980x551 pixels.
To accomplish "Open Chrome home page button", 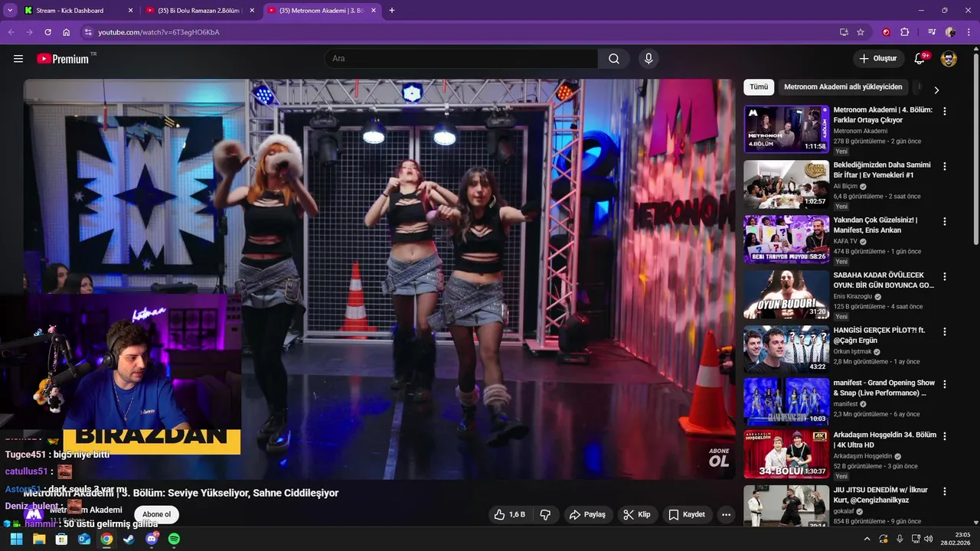I will click(67, 32).
